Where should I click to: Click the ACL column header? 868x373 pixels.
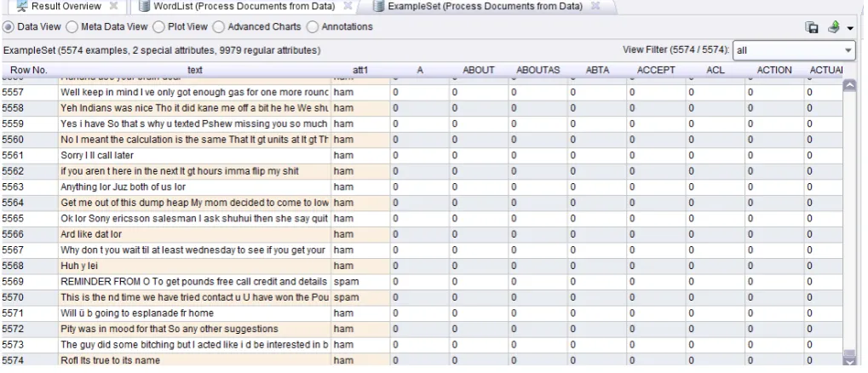716,71
